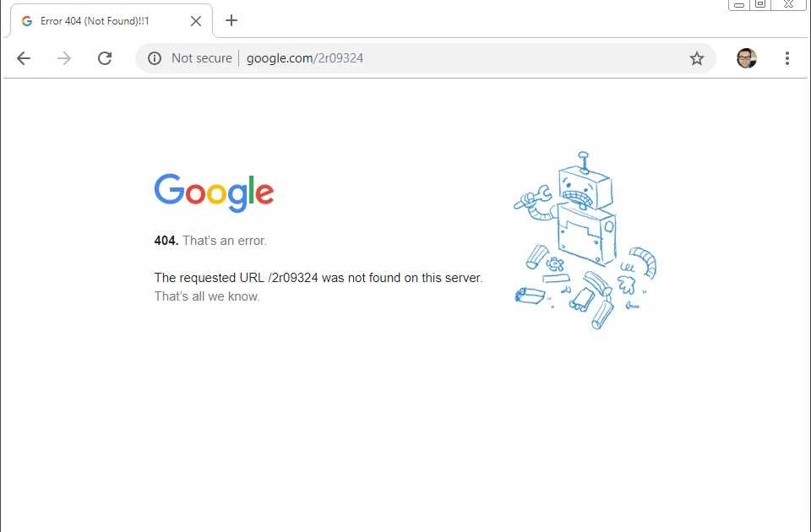Click the colorful Google logo
The width and height of the screenshot is (811, 532).
[214, 193]
